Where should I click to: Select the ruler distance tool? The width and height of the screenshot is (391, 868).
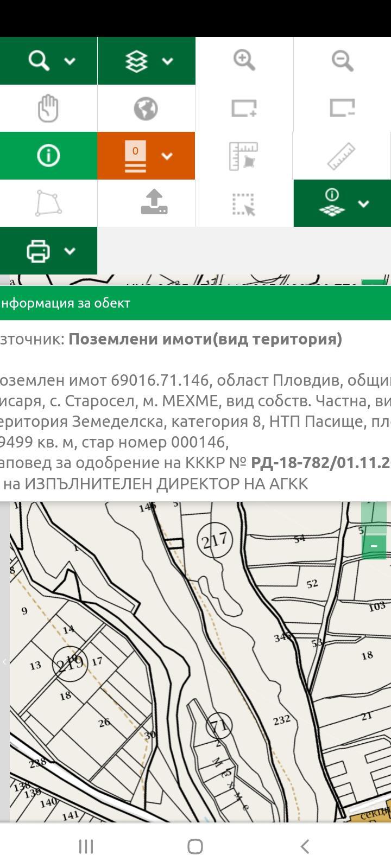(342, 156)
